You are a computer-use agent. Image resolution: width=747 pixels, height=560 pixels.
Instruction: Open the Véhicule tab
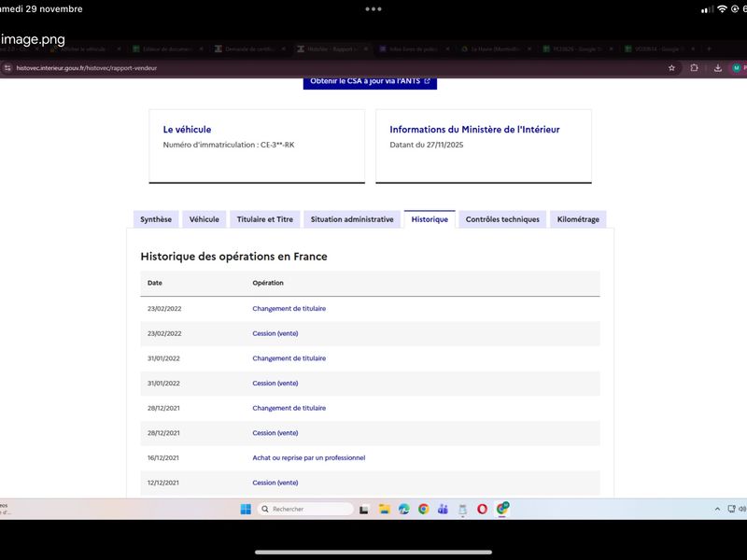coord(204,219)
